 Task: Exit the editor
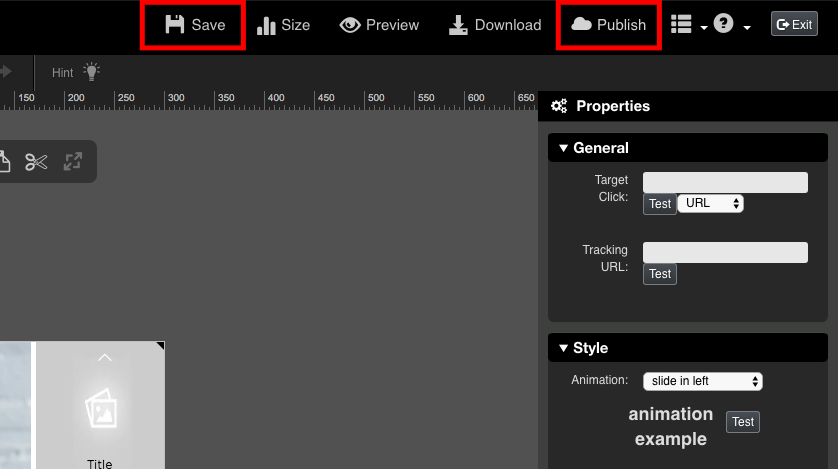coord(794,25)
